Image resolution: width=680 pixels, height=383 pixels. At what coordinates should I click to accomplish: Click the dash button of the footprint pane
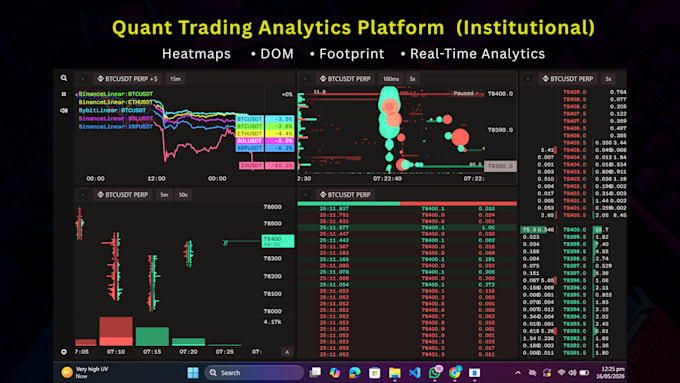[x=83, y=195]
